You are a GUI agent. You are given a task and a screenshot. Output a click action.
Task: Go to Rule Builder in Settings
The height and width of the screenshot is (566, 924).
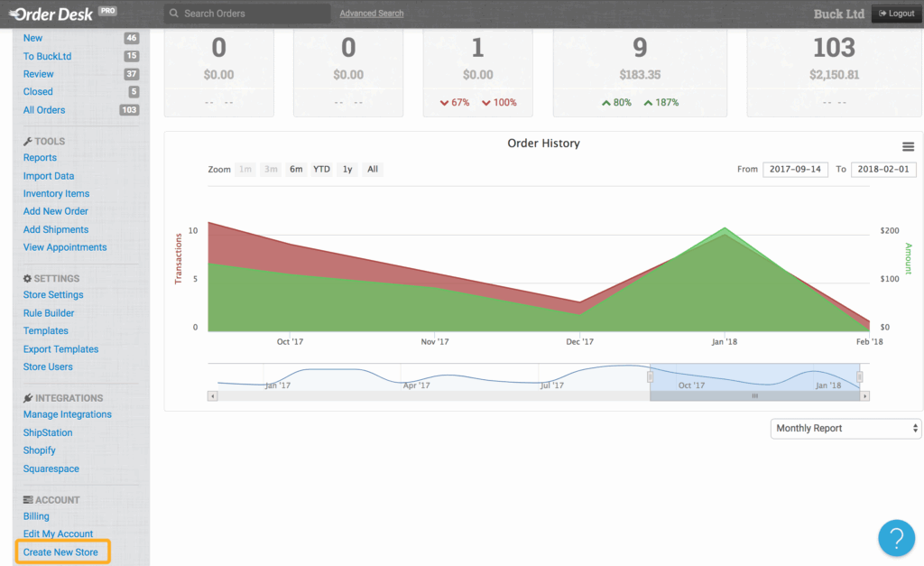click(49, 313)
